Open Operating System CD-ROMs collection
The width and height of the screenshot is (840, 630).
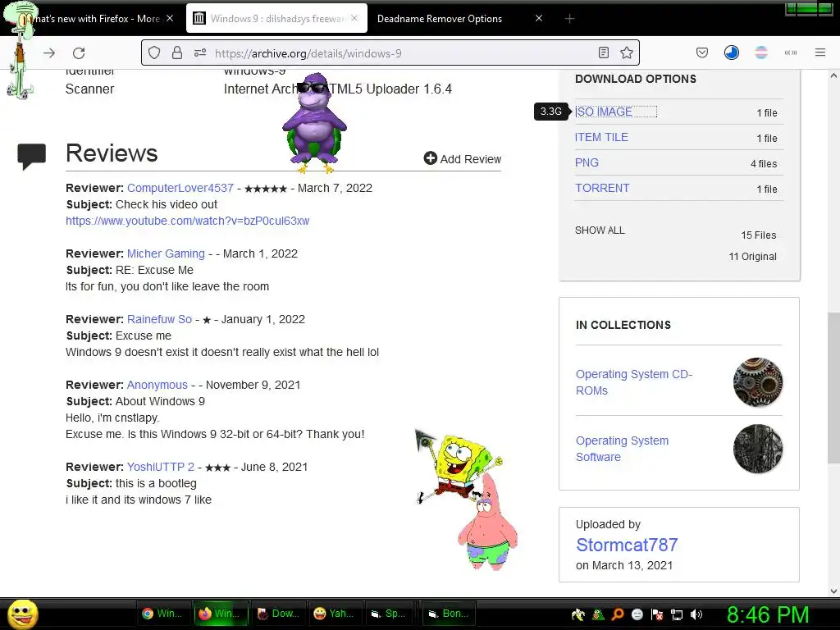(x=634, y=382)
